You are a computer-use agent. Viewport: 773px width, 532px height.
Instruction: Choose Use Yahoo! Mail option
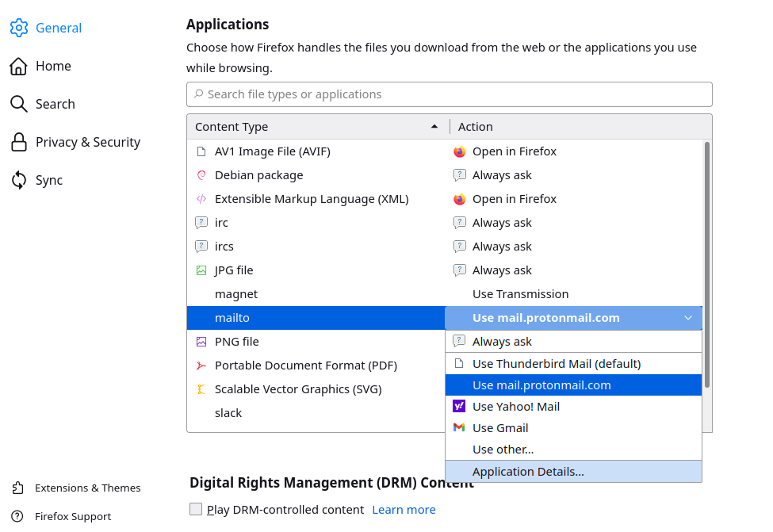coord(573,406)
